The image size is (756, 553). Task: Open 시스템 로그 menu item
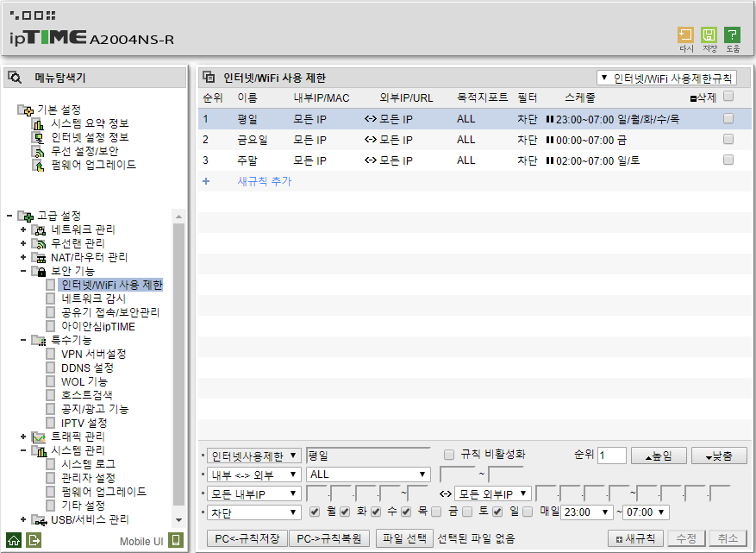(88, 464)
